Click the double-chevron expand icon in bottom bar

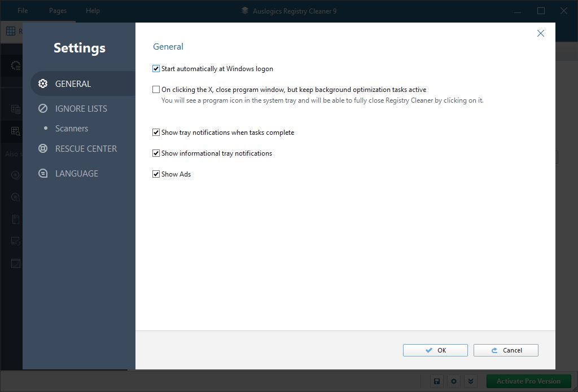471,381
